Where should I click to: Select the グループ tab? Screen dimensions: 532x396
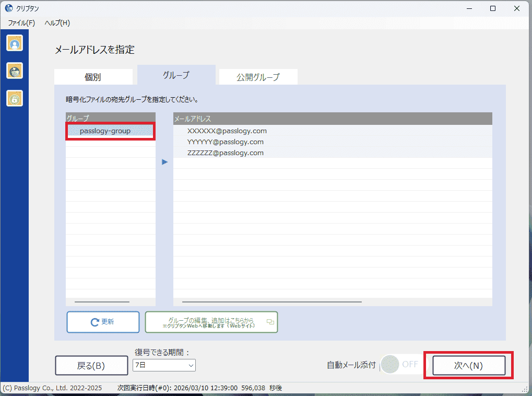point(176,75)
